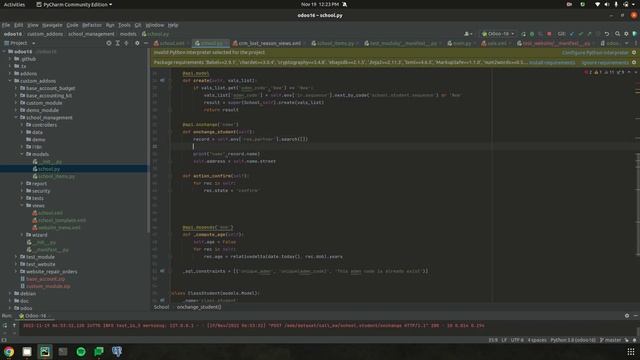Click the Expand All icon in Project panel
640x360 pixels.
point(118,43)
